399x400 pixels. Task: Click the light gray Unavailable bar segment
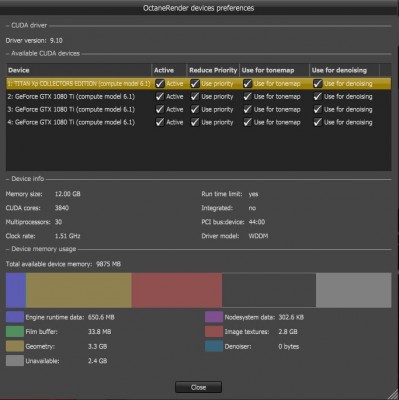point(354,290)
